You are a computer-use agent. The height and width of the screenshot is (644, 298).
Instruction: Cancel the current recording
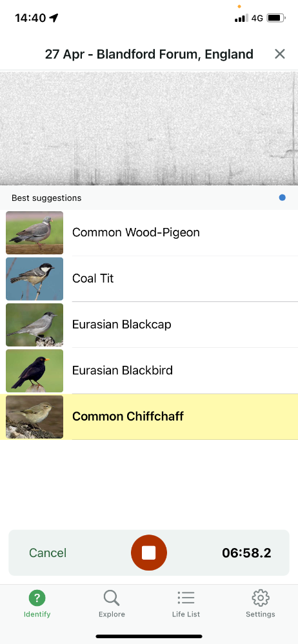click(48, 553)
